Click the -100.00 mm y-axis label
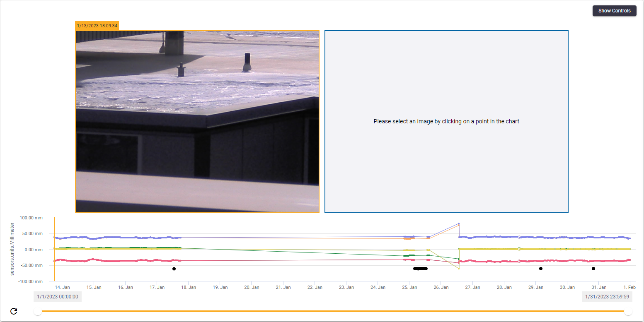Viewport: 644px width, 322px height. tap(31, 281)
